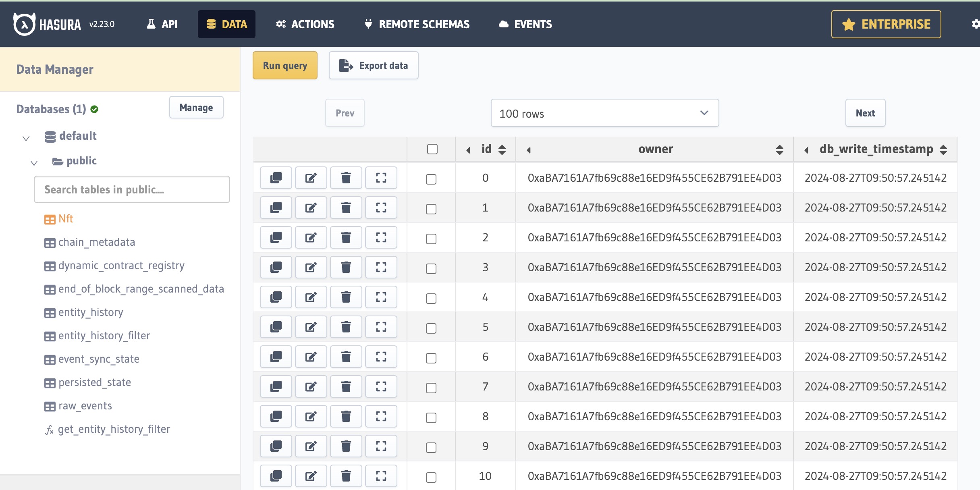Click the Export data icon button

346,66
